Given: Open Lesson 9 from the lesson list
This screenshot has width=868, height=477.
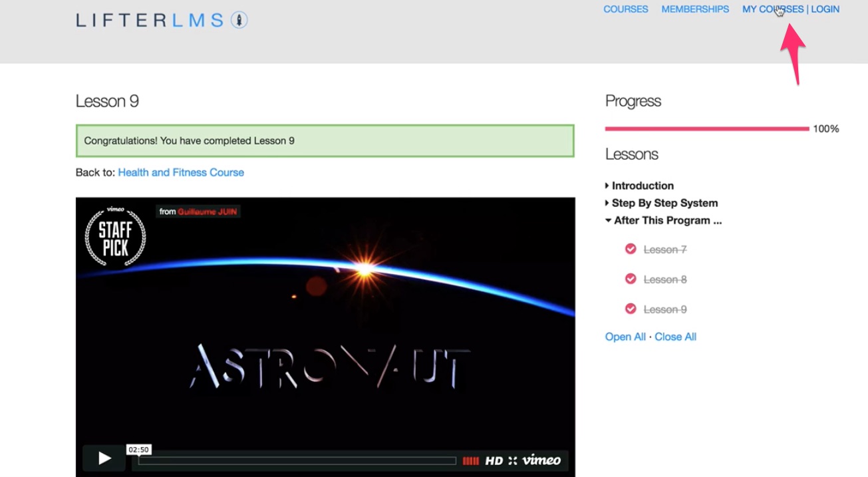Looking at the screenshot, I should (x=665, y=309).
